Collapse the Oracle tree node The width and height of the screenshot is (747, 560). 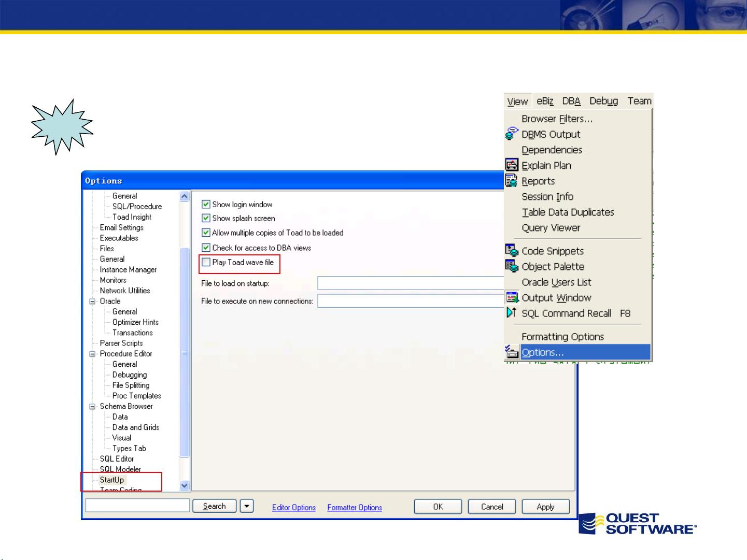tap(93, 301)
